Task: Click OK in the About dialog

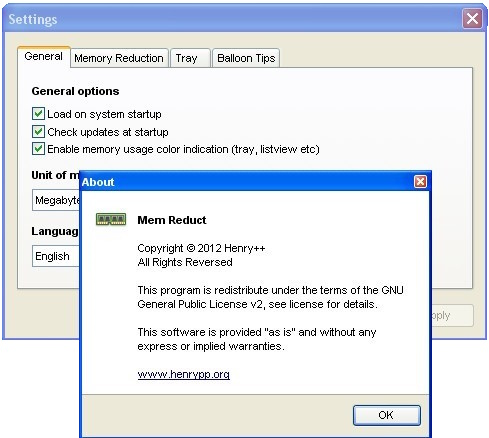Action: tap(387, 415)
